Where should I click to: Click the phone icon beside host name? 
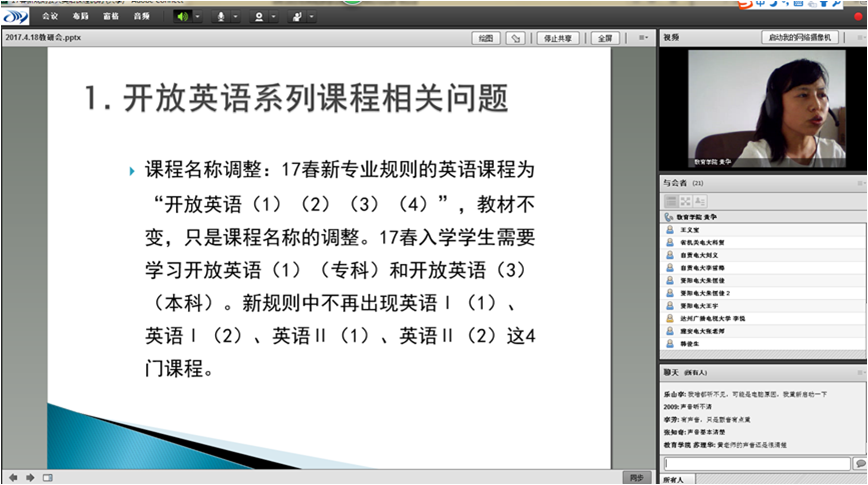(669, 217)
